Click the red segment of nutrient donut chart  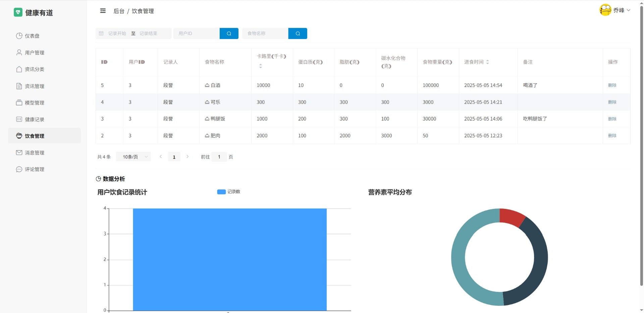[512, 217]
